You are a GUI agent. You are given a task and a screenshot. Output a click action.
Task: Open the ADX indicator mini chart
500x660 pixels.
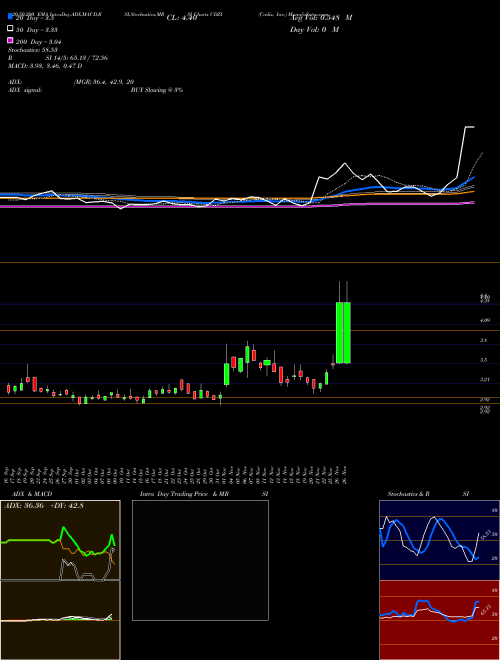point(60,540)
